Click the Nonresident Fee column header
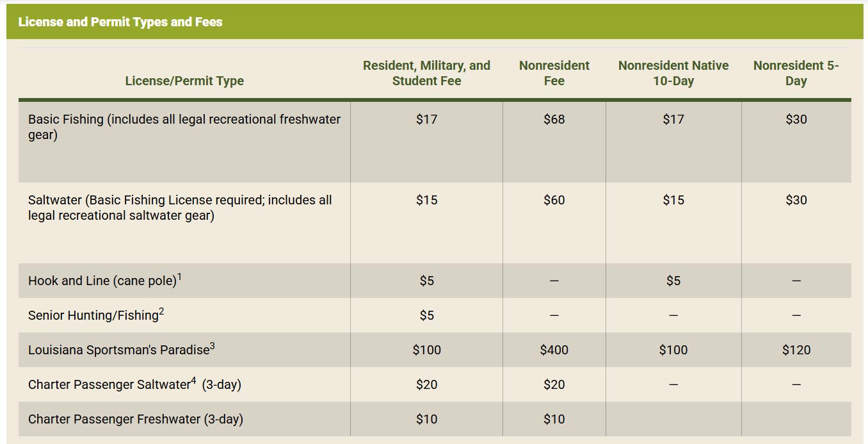 point(554,73)
